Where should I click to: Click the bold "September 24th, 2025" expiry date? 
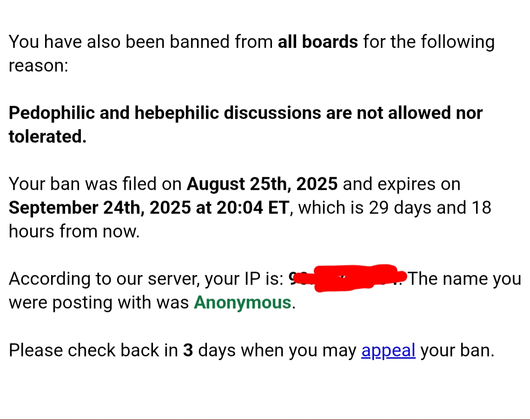point(99,208)
